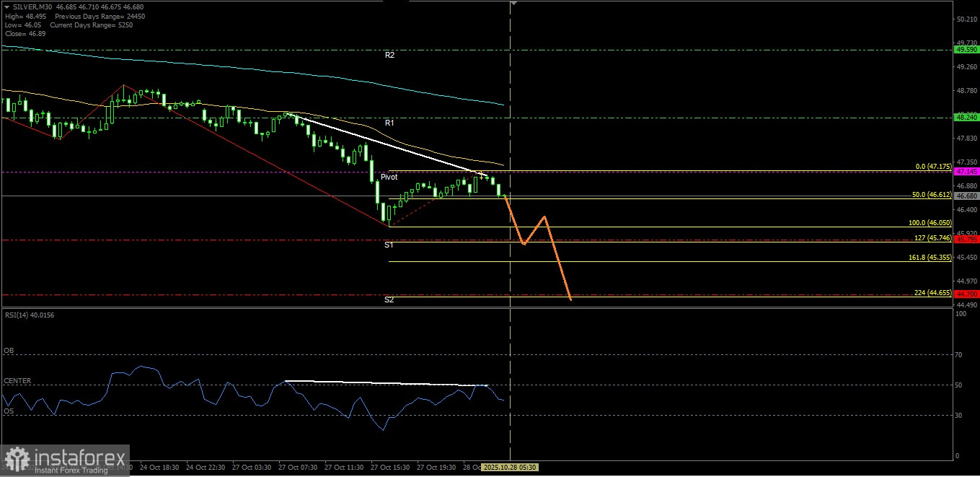
Task: Click the red 44.700 price tag
Action: click(966, 294)
